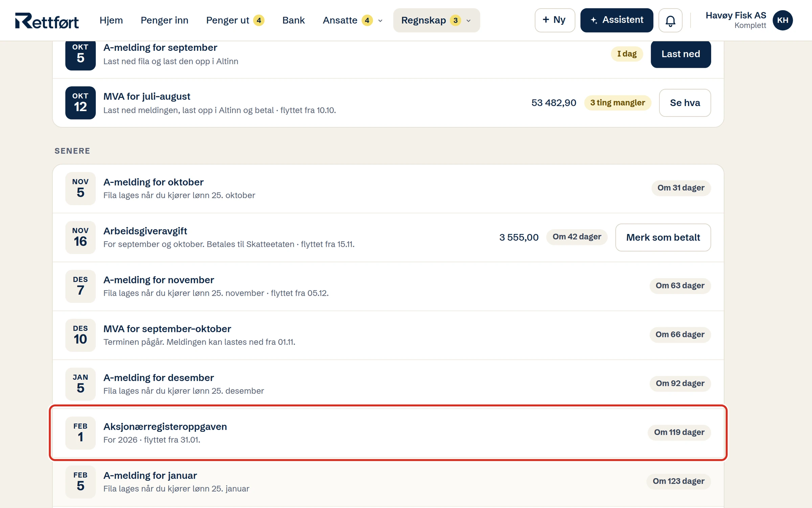
Task: Open A-melding for november row
Action: [x=388, y=287]
